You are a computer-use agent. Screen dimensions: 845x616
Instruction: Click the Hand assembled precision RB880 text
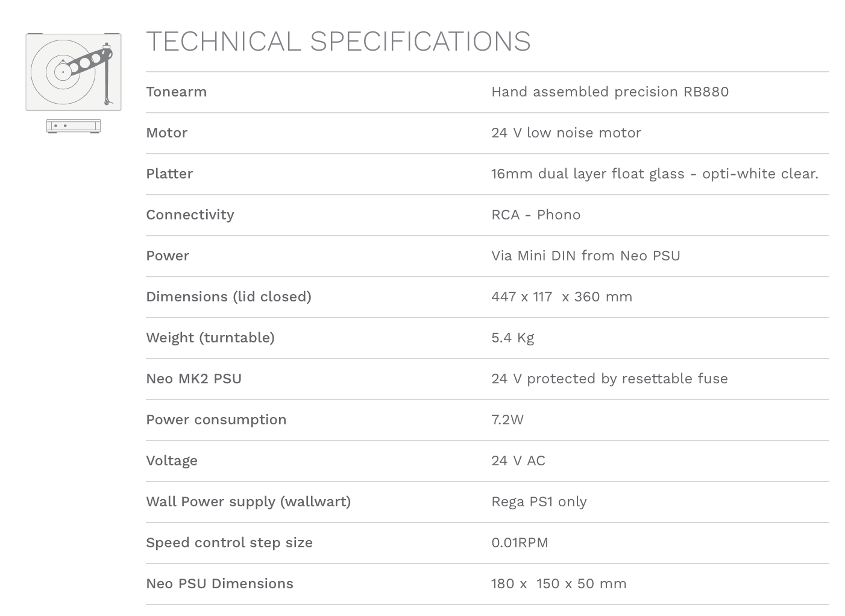click(x=609, y=92)
